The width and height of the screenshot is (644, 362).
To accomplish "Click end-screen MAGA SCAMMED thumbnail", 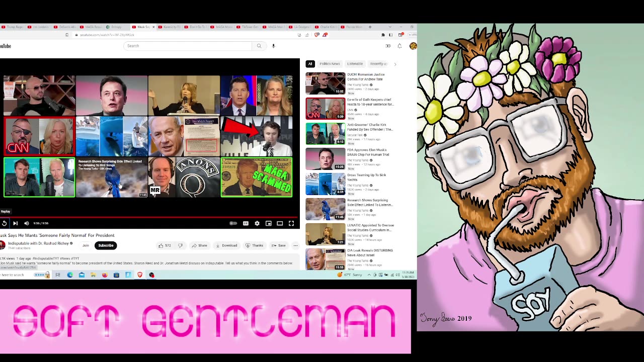I will (257, 177).
